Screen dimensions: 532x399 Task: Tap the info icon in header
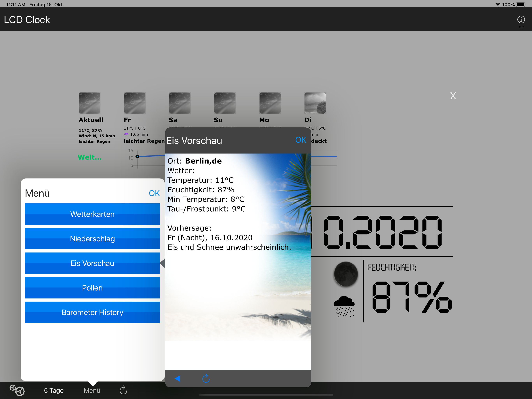(x=521, y=19)
